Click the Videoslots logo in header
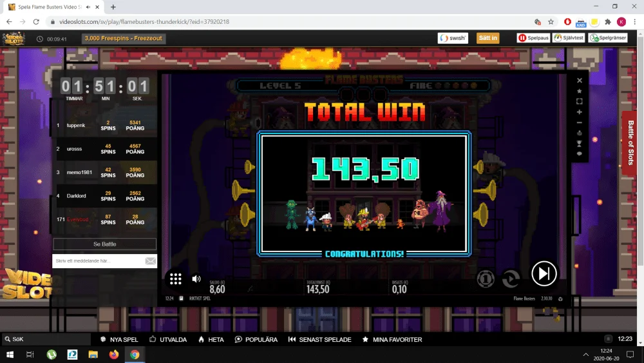 coord(14,39)
